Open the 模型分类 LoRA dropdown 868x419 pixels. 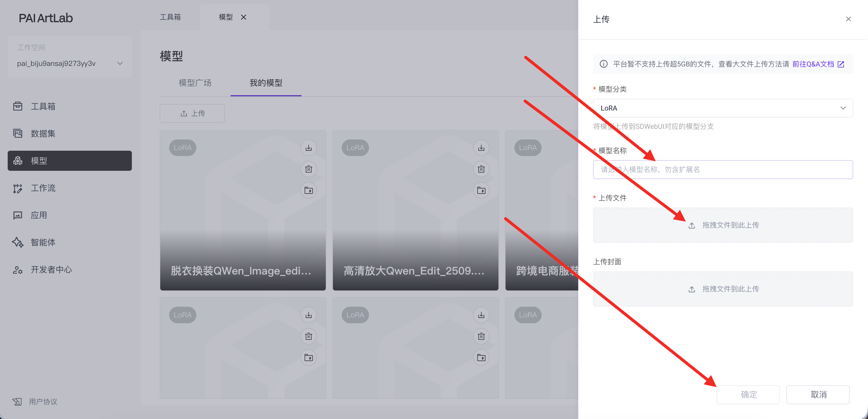[723, 108]
